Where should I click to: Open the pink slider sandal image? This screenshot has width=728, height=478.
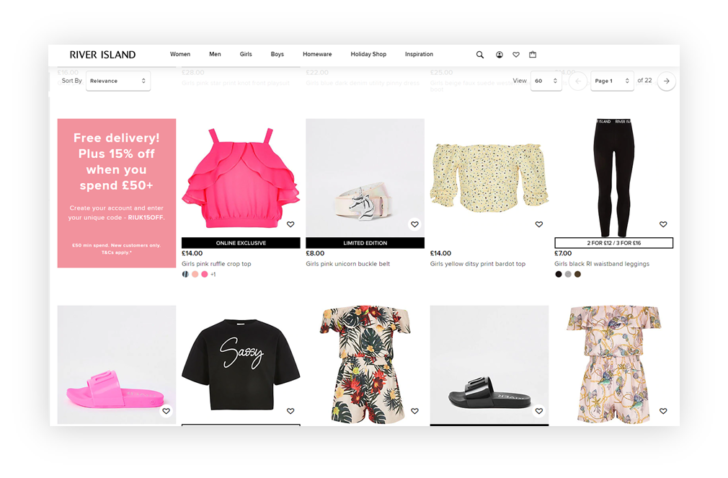tap(117, 365)
